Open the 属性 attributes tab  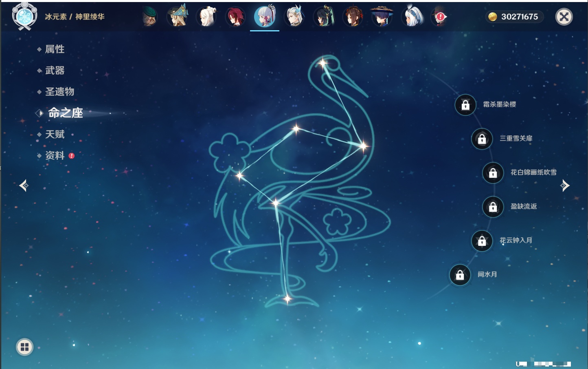55,49
